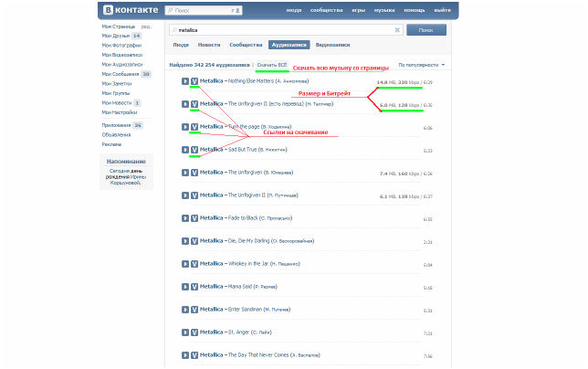Open сообщества in the top header menu

pos(326,10)
